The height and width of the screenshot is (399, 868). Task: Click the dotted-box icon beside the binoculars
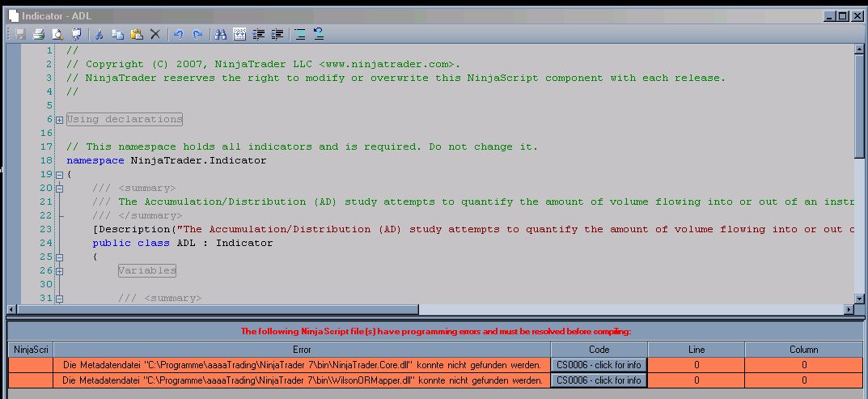(239, 34)
